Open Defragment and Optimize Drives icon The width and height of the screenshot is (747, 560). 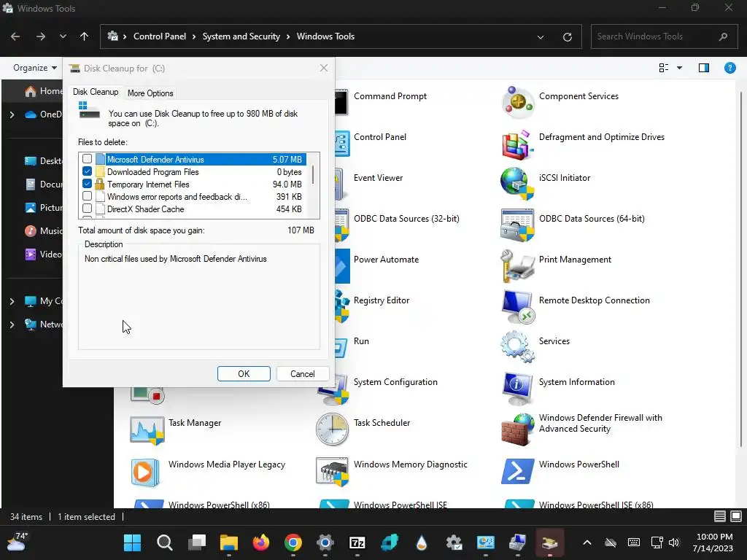pyautogui.click(x=517, y=144)
